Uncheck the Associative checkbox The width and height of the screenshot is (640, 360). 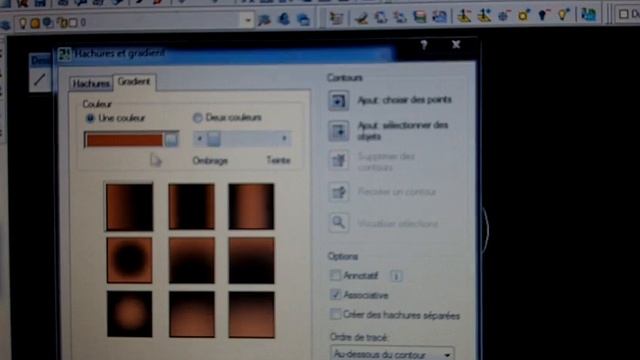click(x=335, y=294)
